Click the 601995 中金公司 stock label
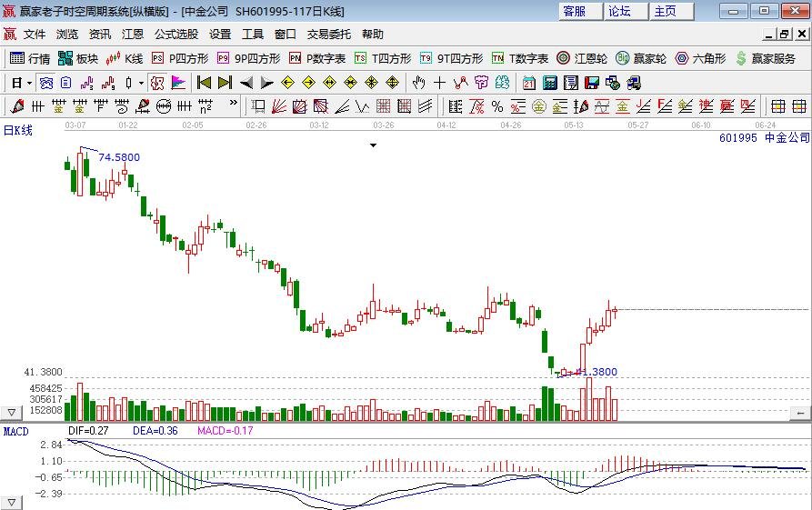The height and width of the screenshot is (510, 812). point(765,137)
